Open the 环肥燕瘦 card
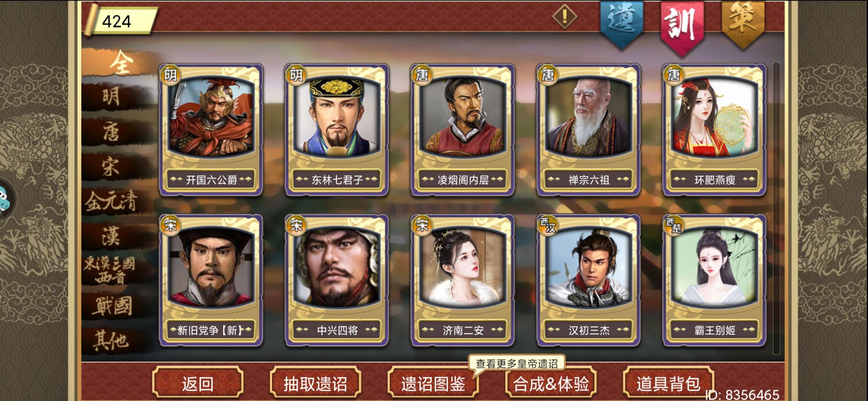 pos(714,130)
